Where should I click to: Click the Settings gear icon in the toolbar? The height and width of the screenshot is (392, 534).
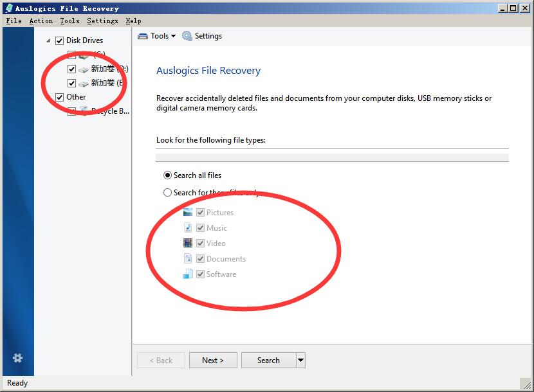pos(187,36)
